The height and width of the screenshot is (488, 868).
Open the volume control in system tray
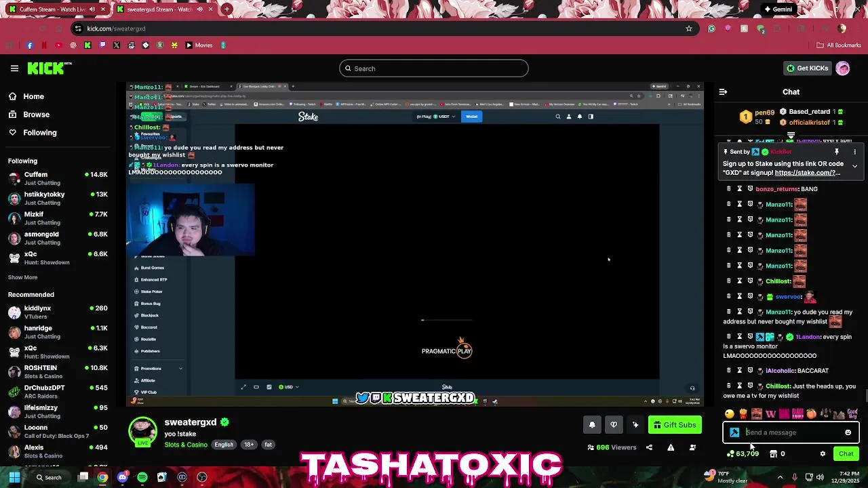[x=820, y=477]
